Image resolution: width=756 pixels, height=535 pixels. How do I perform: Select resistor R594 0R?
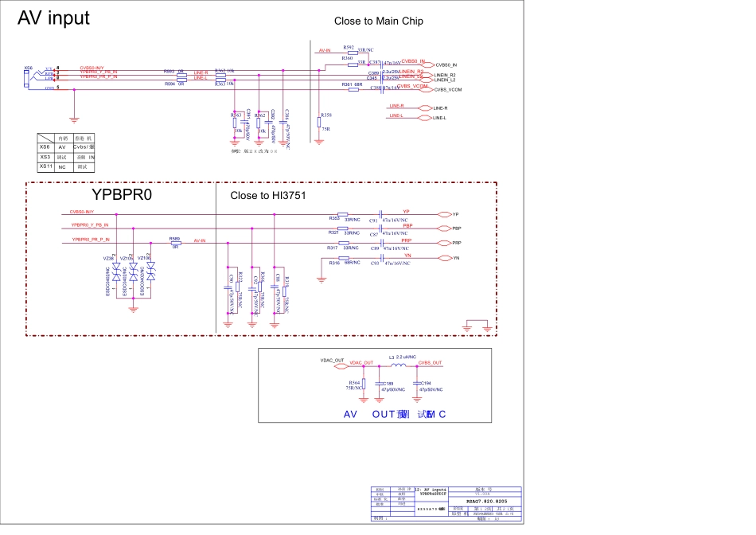(x=181, y=80)
